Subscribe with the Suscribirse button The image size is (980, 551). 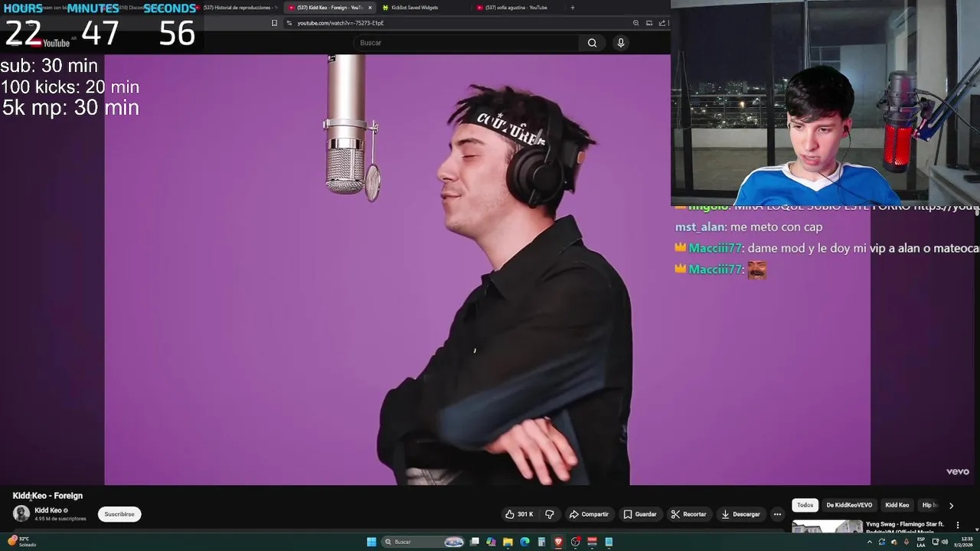[x=119, y=514]
